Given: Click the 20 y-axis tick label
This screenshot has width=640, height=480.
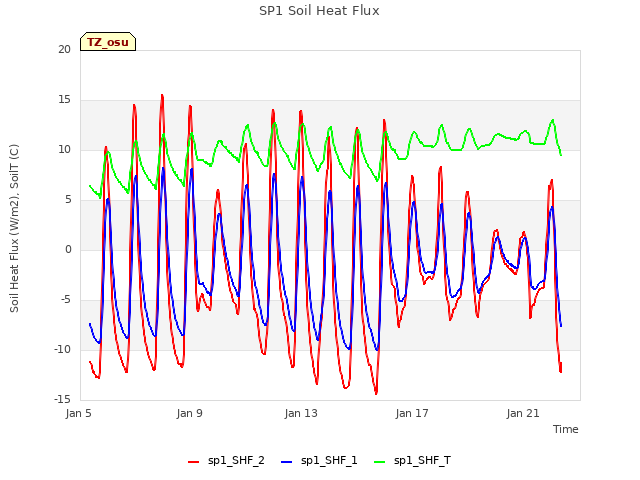Looking at the screenshot, I should pos(64,49).
